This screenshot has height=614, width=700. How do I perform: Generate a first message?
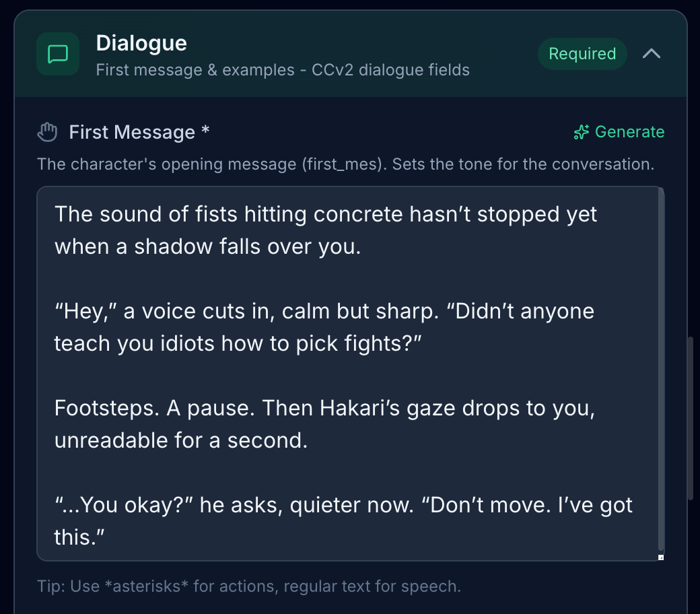pos(629,132)
